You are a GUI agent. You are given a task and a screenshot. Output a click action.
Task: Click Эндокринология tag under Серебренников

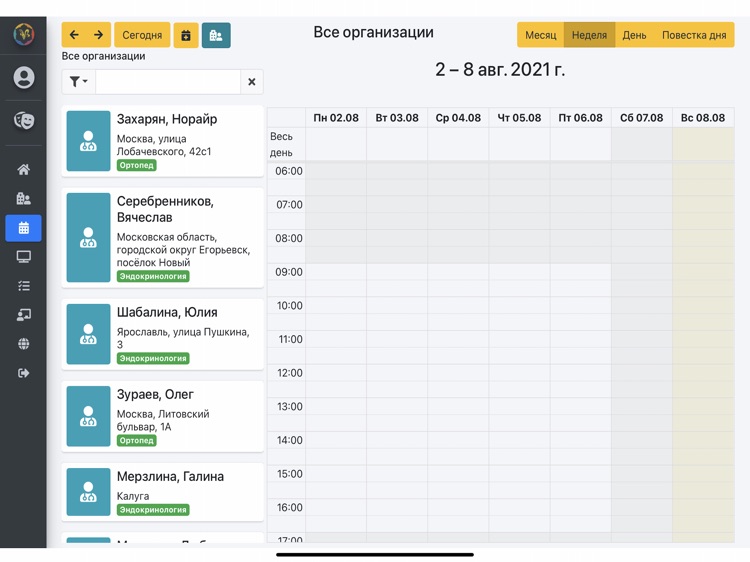153,276
